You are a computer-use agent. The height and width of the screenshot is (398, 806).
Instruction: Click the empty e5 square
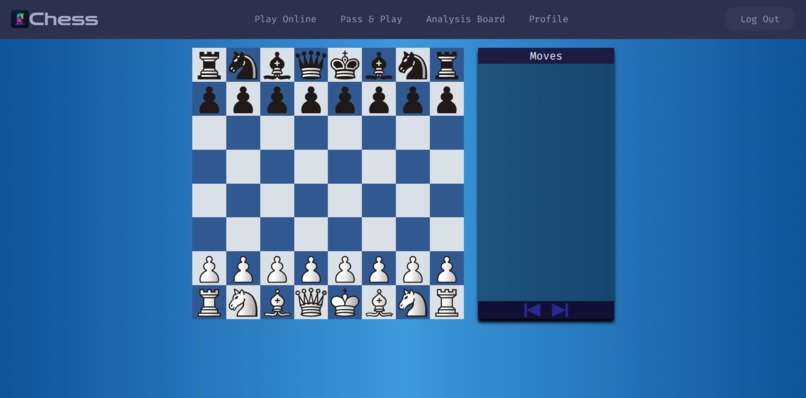tap(345, 167)
